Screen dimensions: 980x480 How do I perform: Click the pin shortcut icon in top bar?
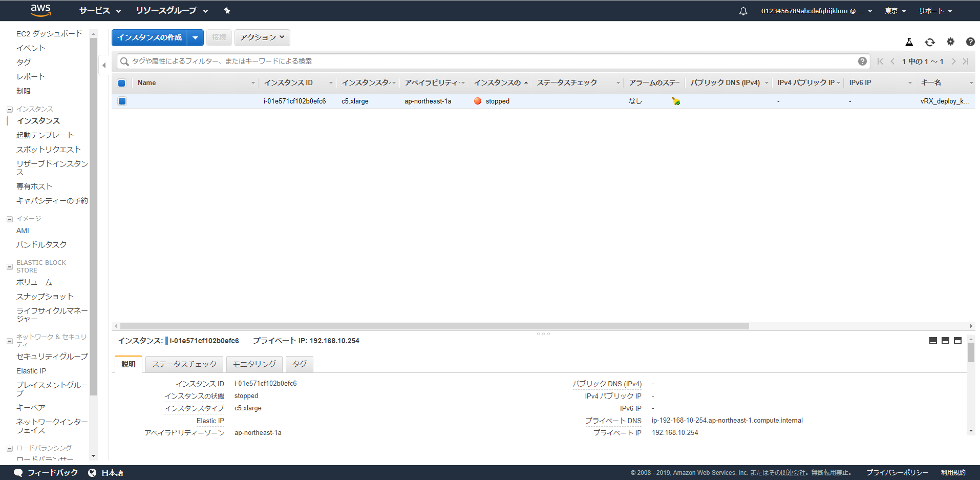click(227, 11)
